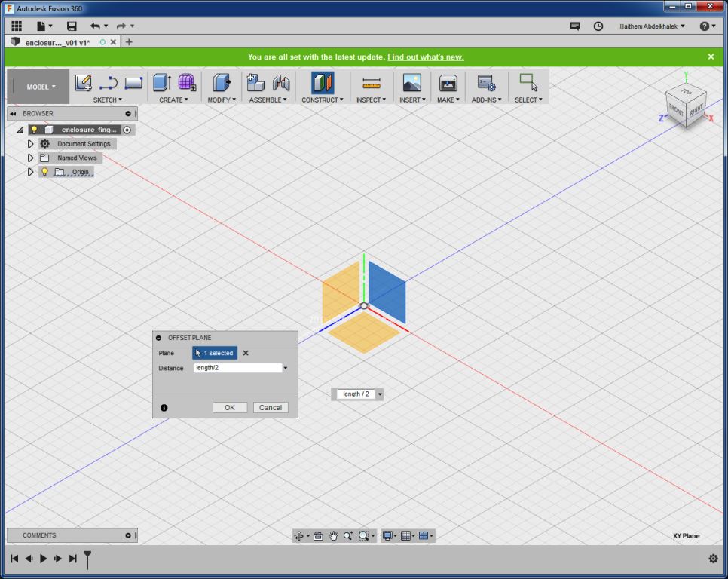The height and width of the screenshot is (579, 728).
Task: Click the Distance input field
Action: point(237,368)
